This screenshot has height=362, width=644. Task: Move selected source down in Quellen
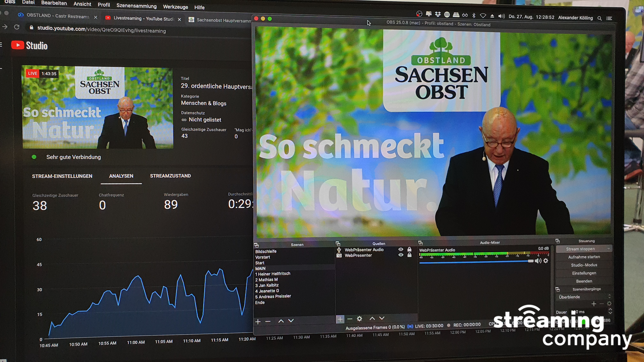(382, 318)
